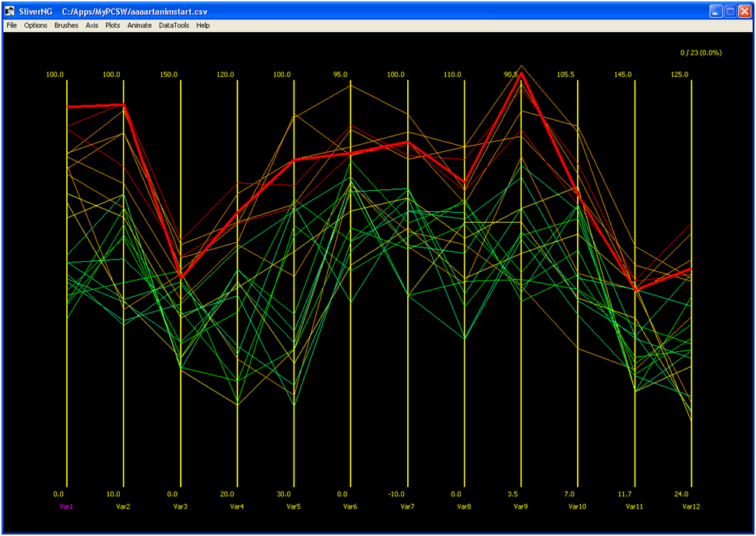Click the Var3 maximum value 150.0
This screenshot has height=536, width=756.
click(169, 75)
